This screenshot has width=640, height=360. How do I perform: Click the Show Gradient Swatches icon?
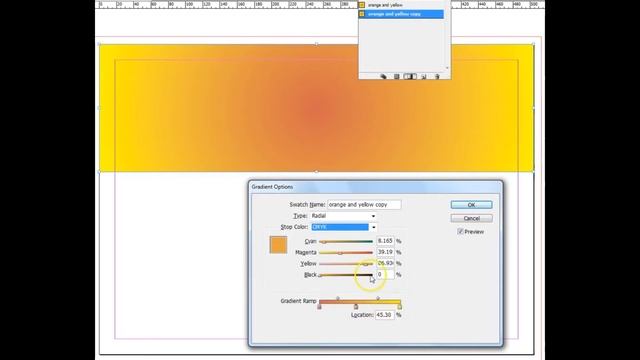pos(410,76)
